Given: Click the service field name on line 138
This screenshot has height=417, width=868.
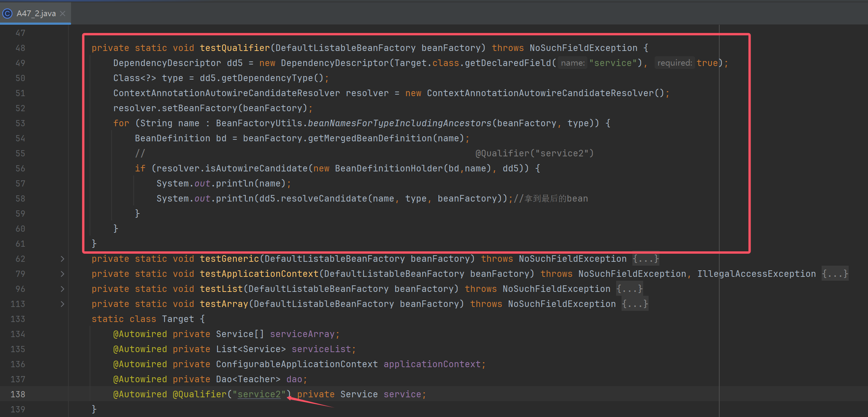Looking at the screenshot, I should click(402, 394).
